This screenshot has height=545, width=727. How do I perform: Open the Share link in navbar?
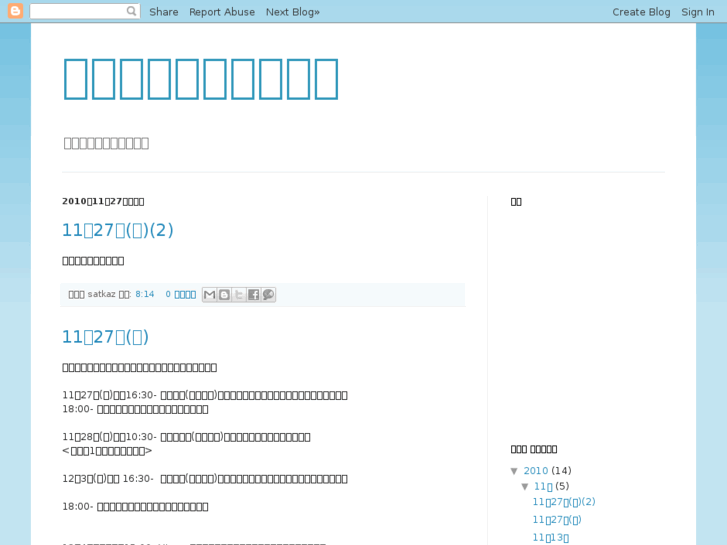[x=164, y=12]
